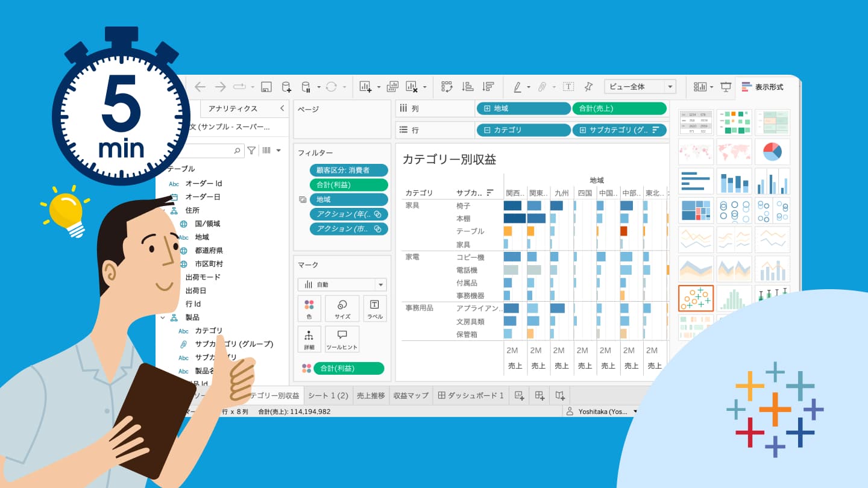Collapse カテゴリ pill in rows shelf
The height and width of the screenshot is (488, 868).
[487, 130]
